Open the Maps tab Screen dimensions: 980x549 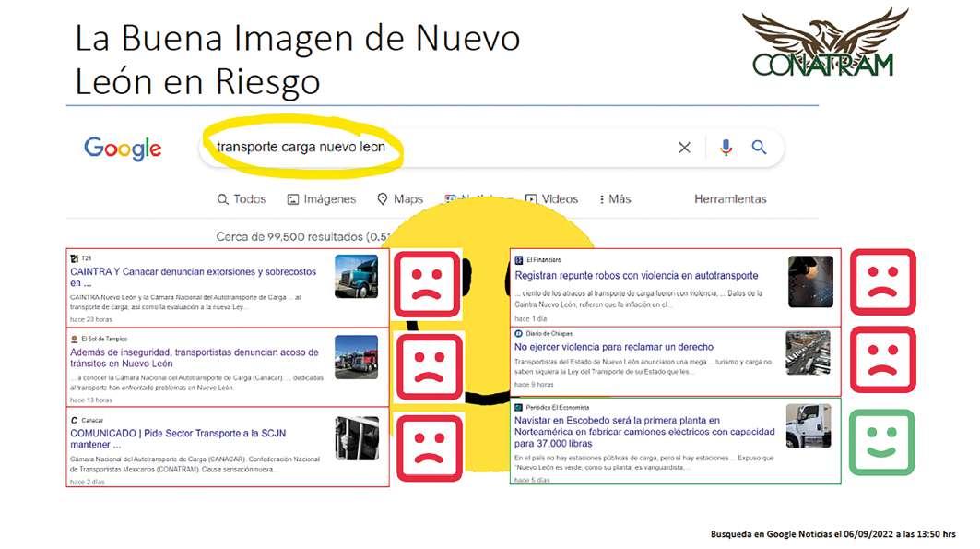click(400, 199)
